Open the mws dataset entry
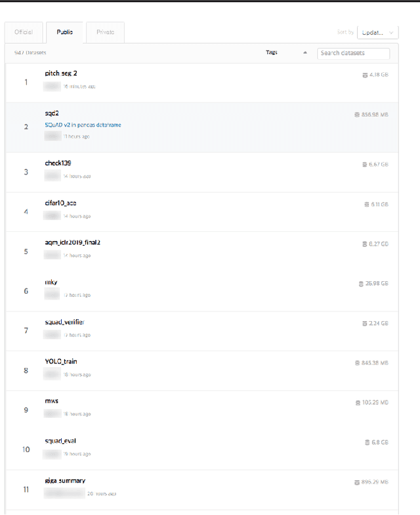420x515 pixels. [x=52, y=401]
